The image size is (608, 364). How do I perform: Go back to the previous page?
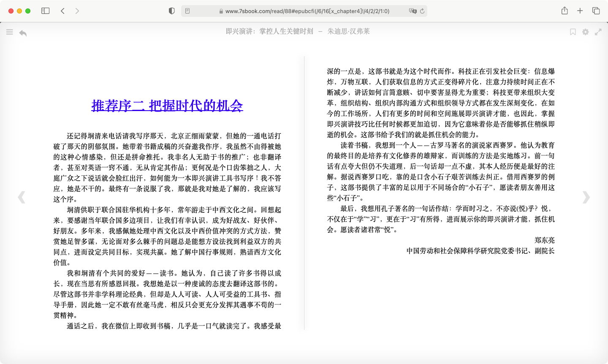click(x=62, y=11)
